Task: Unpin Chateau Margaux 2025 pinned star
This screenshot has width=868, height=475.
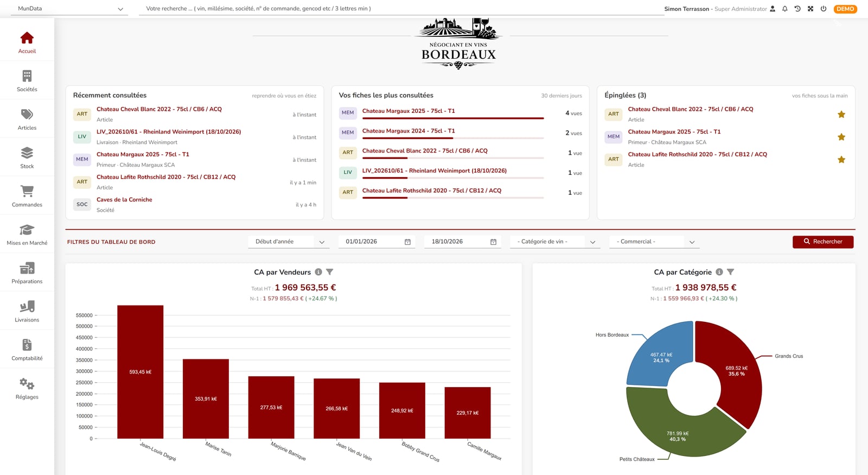Action: coord(841,137)
